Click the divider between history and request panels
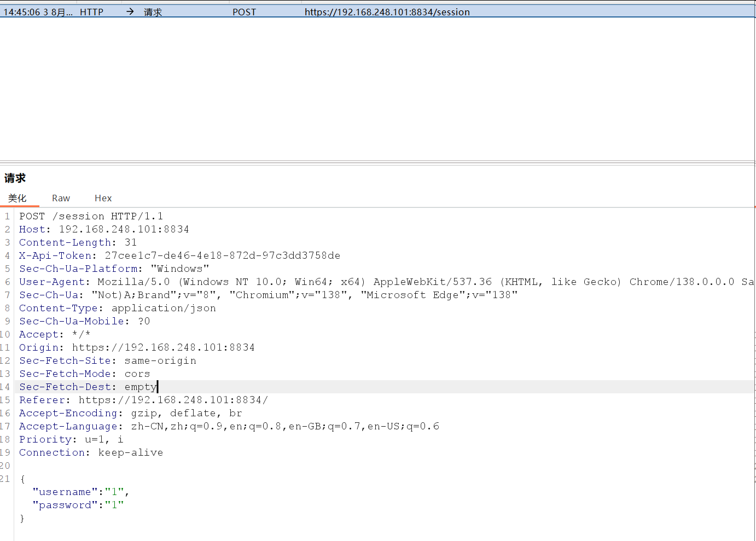756x541 pixels. coord(377,162)
